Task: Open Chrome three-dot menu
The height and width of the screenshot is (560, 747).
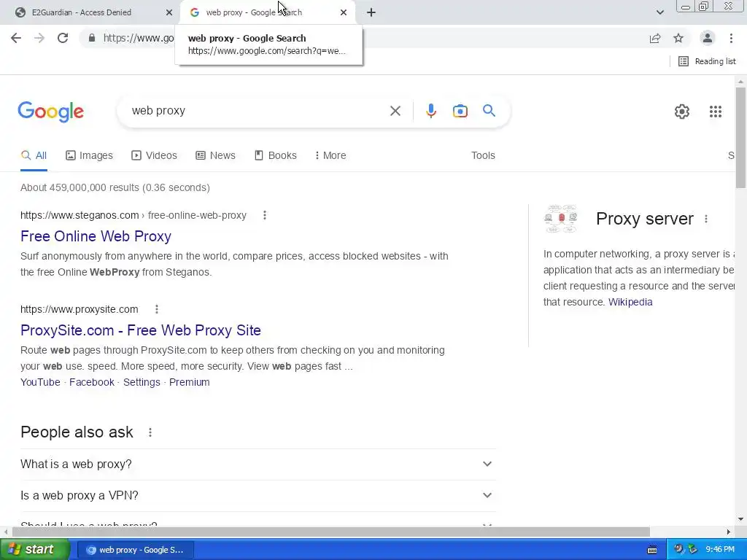Action: click(x=731, y=38)
